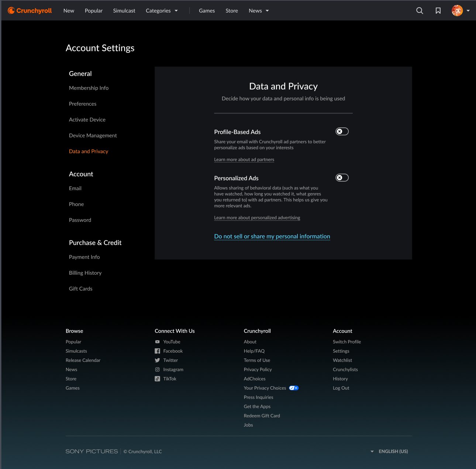Open Release Calendar footer link

click(x=83, y=360)
